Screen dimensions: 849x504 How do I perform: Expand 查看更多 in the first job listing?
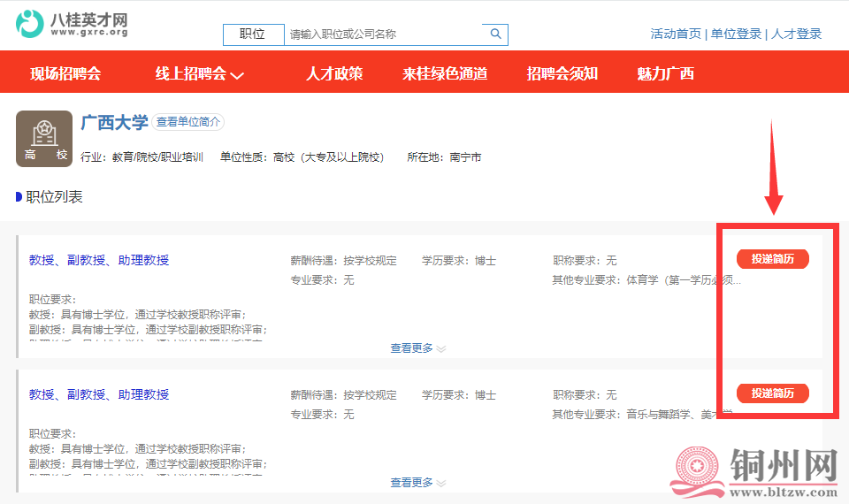click(x=417, y=348)
